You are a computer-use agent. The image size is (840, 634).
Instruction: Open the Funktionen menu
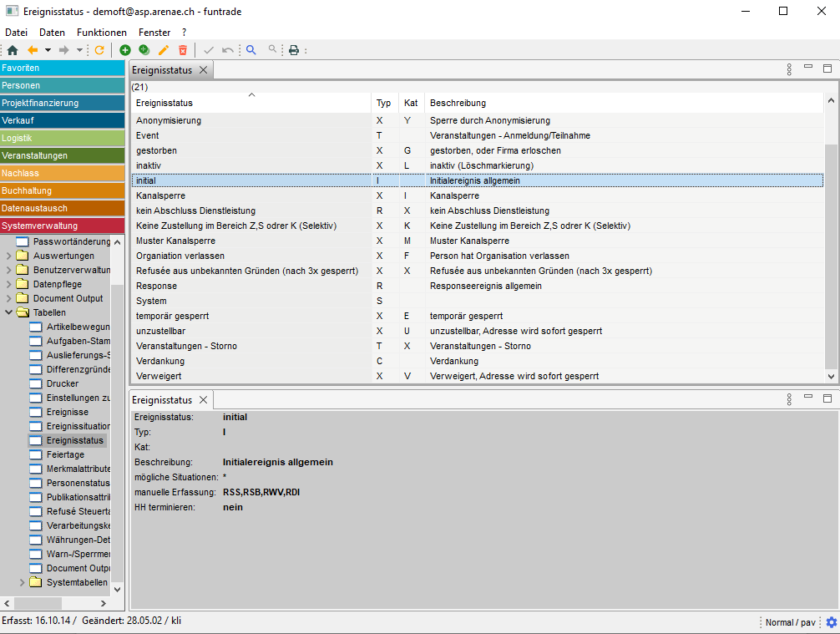101,32
